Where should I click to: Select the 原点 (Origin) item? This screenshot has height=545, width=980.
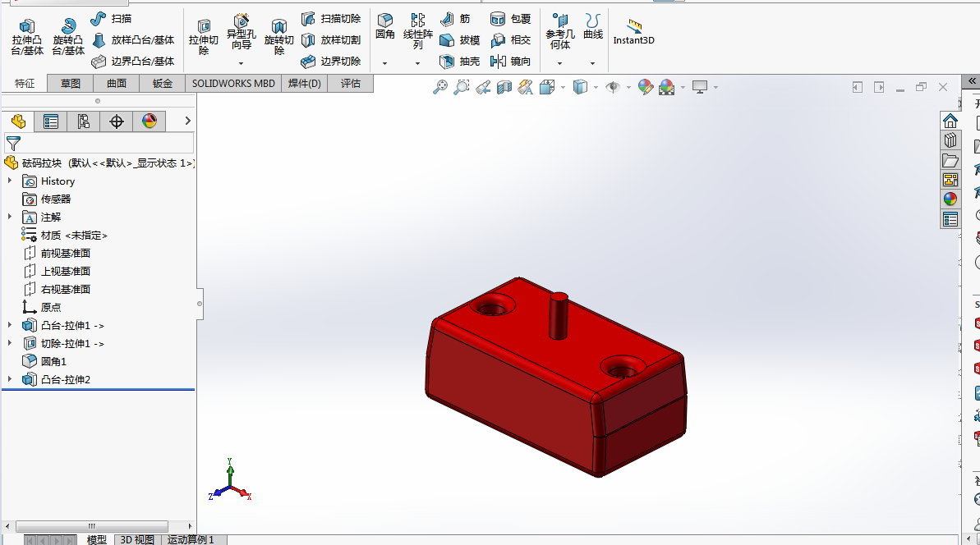[x=42, y=307]
